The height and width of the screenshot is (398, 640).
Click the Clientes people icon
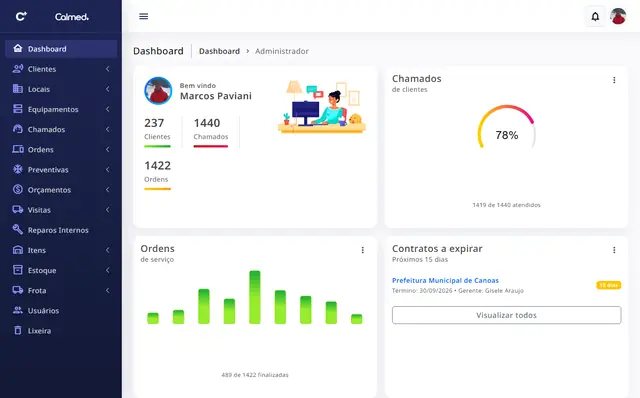18,69
